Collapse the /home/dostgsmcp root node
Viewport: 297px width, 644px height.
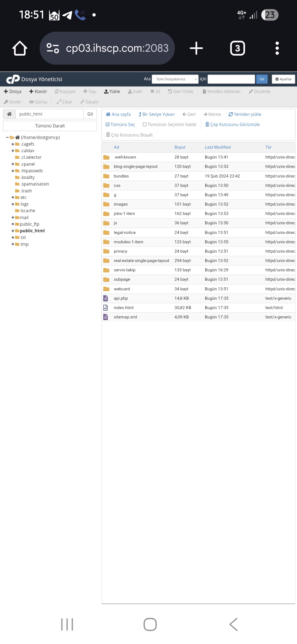click(x=7, y=137)
